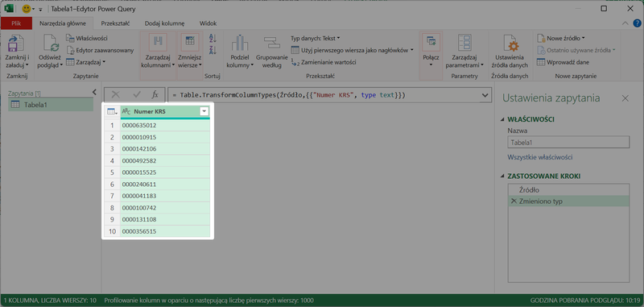Image resolution: width=644 pixels, height=307 pixels.
Task: Collapse the Zapytania pane
Action: click(94, 92)
